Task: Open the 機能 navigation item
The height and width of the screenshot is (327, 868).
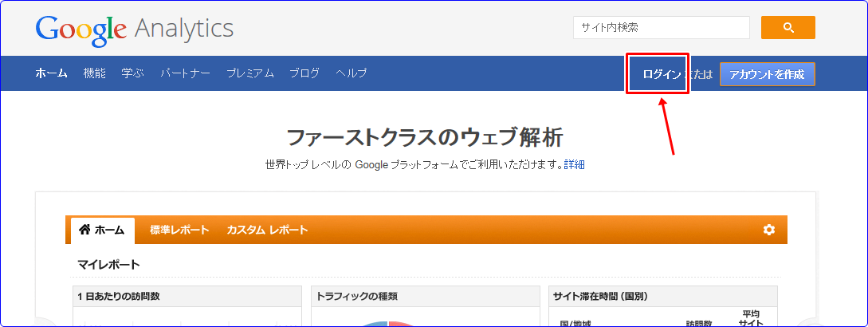Action: pos(94,73)
